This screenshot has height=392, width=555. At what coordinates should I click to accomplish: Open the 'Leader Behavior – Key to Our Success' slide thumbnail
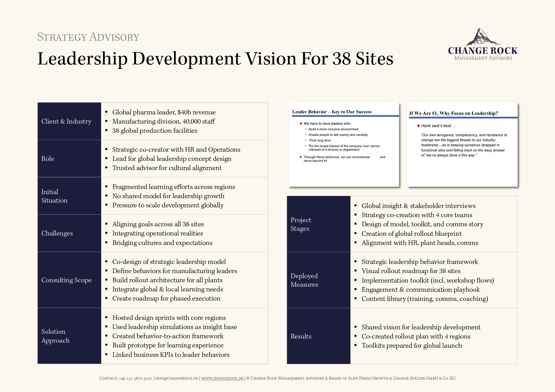coord(344,144)
